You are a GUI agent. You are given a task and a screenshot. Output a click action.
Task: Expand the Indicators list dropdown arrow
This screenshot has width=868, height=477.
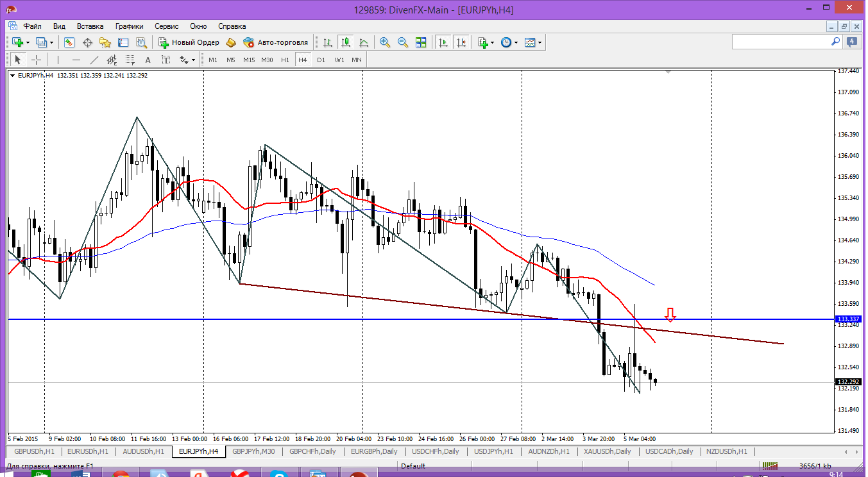pyautogui.click(x=493, y=42)
